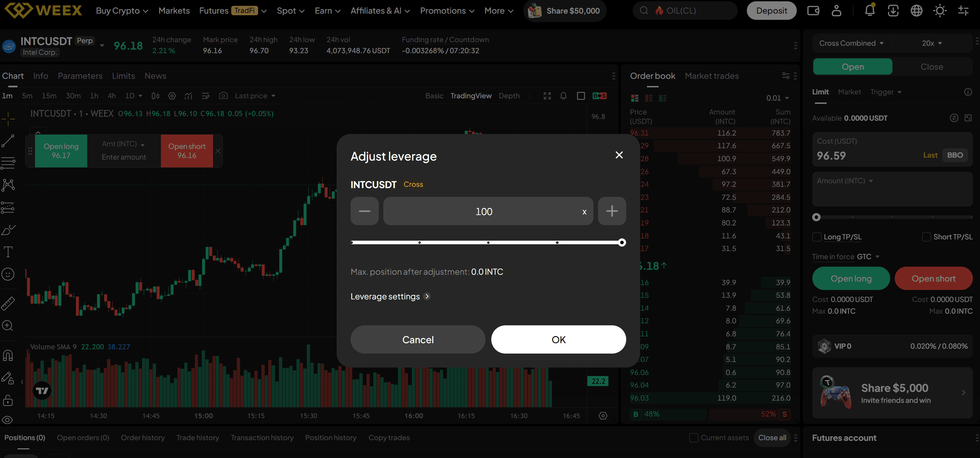This screenshot has width=980, height=458.
Task: Click the leverage value input field
Action: point(488,211)
